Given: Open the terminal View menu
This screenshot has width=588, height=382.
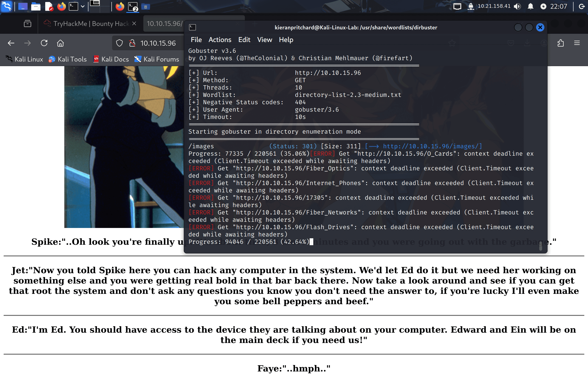Looking at the screenshot, I should click(x=265, y=40).
